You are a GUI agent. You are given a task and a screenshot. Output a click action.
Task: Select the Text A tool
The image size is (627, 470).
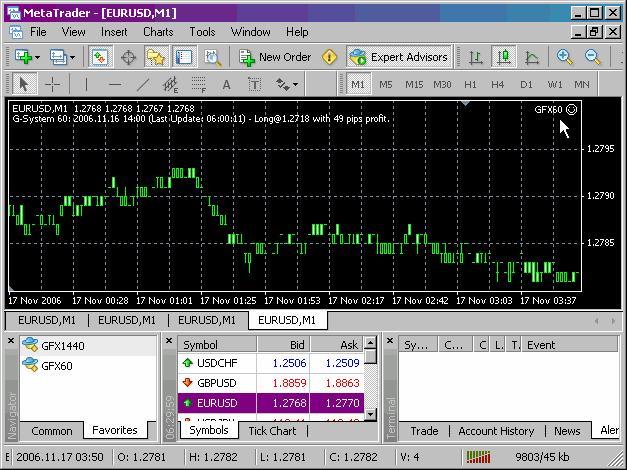[226, 84]
